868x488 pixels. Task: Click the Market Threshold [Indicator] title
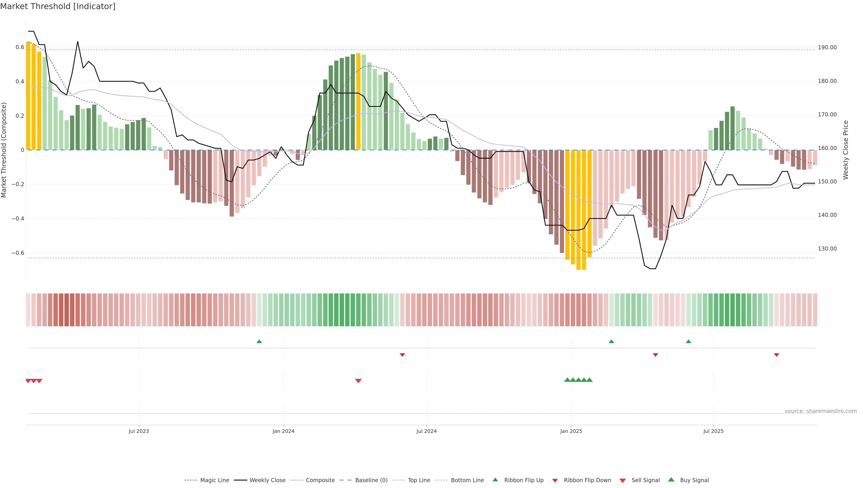tap(58, 6)
